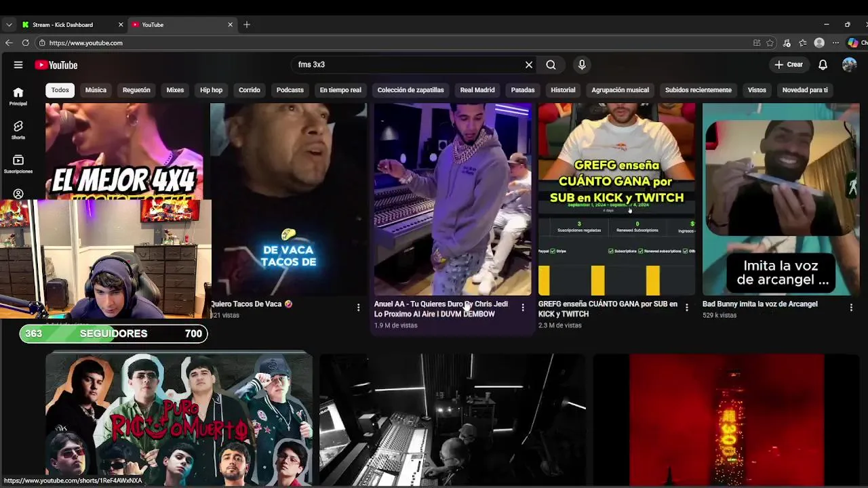Screen dimensions: 868x488
Task: Select the Colección de zapatillas chip
Action: pyautogui.click(x=410, y=89)
